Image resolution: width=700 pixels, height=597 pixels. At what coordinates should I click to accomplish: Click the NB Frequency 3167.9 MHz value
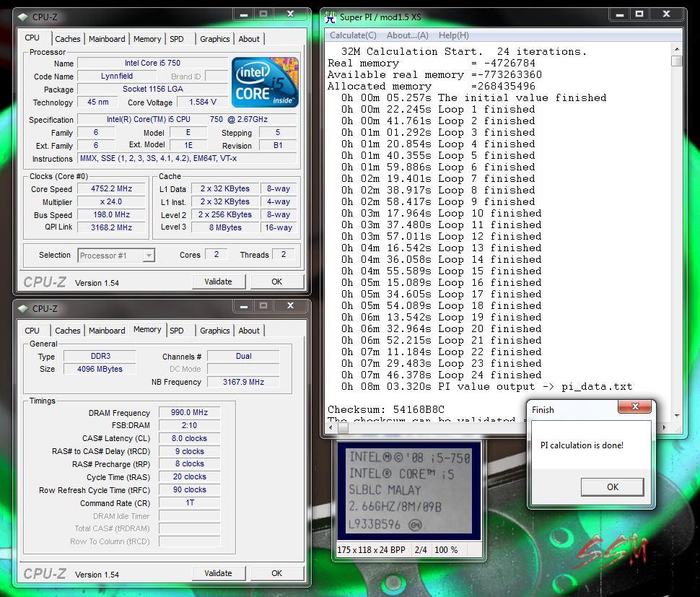[x=243, y=382]
